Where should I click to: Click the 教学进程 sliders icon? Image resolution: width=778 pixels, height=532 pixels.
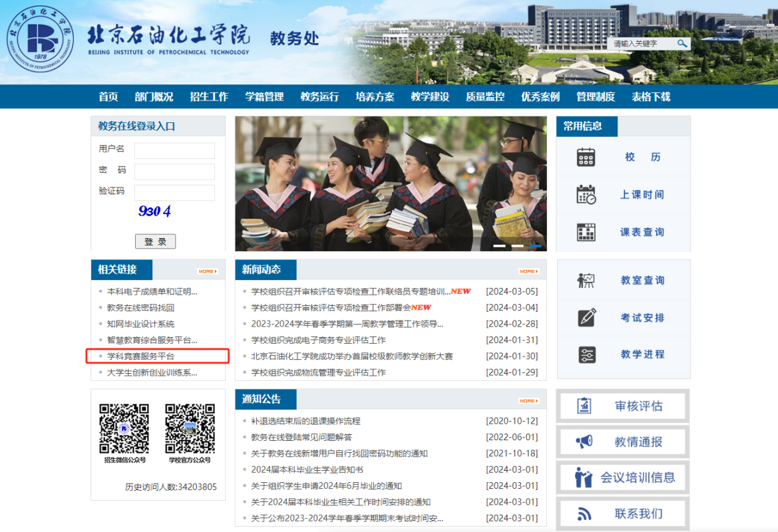(x=586, y=354)
